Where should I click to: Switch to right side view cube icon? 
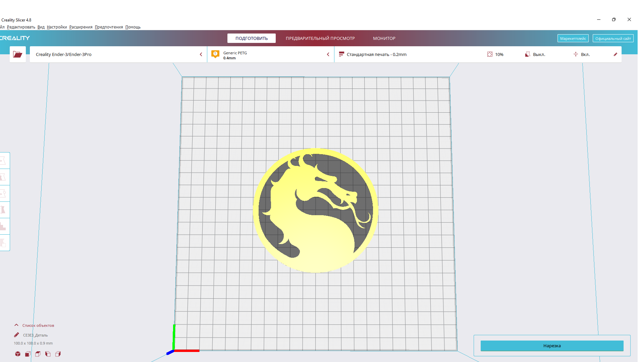58,354
